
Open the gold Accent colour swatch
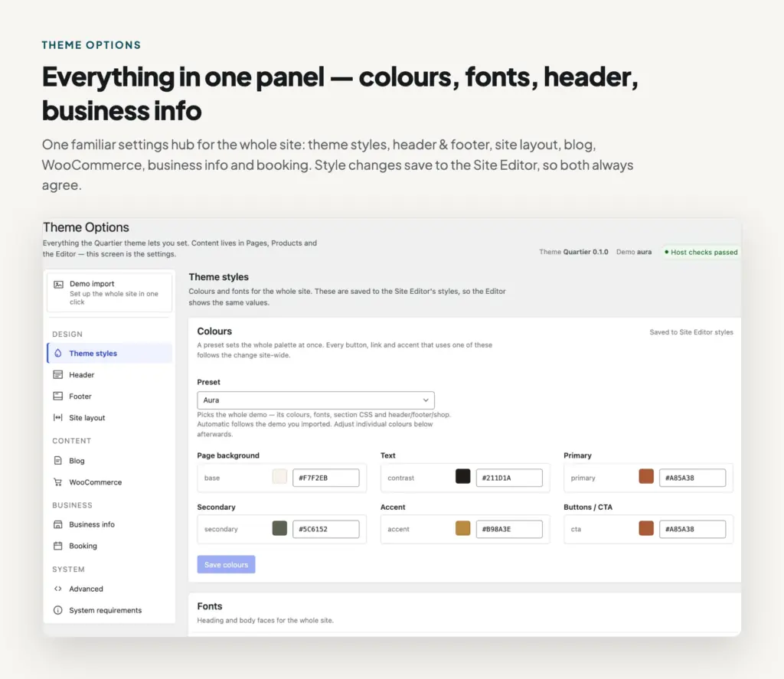[x=463, y=528]
